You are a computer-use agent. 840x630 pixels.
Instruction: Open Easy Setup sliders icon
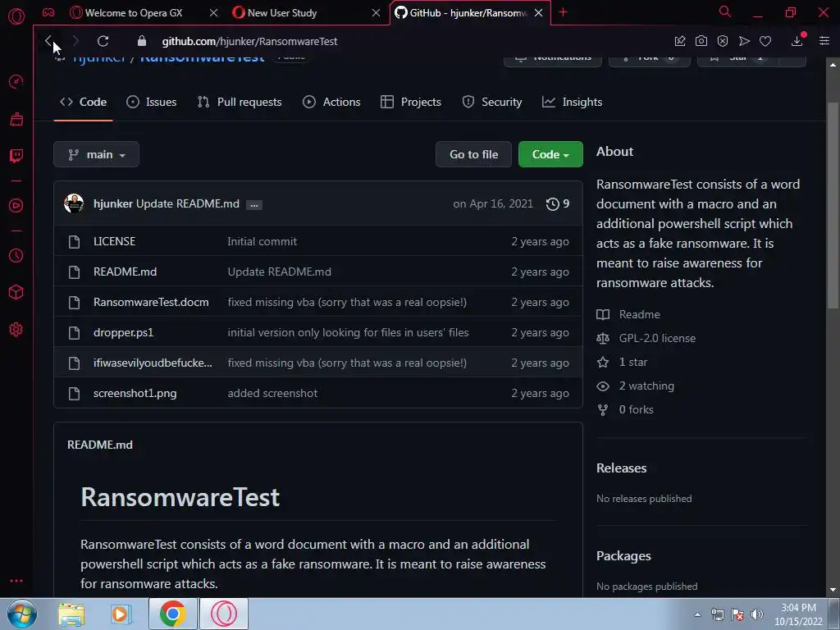click(x=824, y=41)
